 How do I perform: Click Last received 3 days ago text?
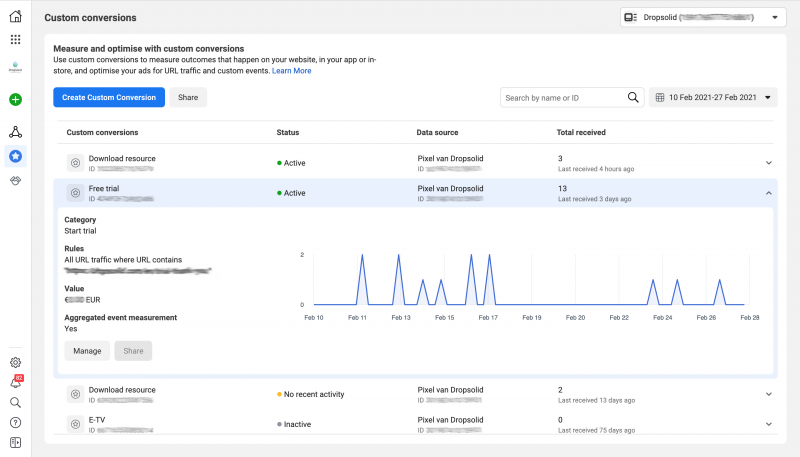[594, 199]
